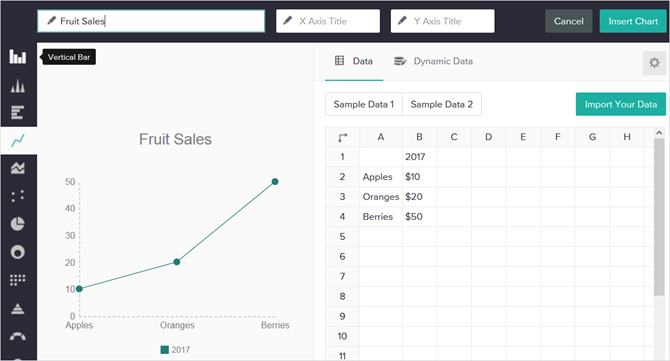The width and height of the screenshot is (670, 361).
Task: Focus the Y Axis Title field
Action: 442,21
